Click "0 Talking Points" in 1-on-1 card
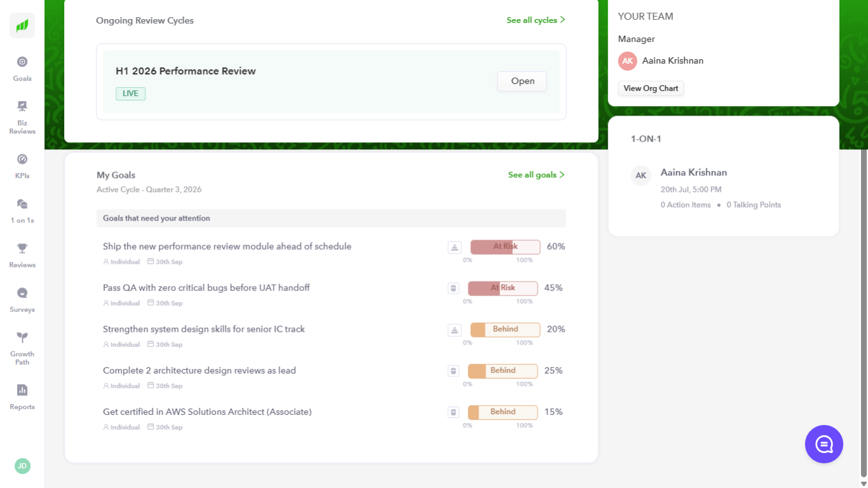 [x=754, y=205]
